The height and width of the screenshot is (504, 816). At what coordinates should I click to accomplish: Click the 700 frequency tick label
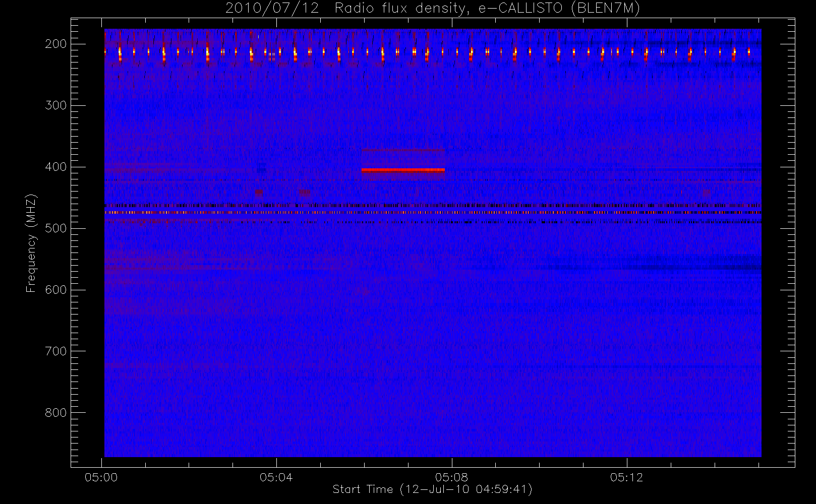tap(56, 351)
